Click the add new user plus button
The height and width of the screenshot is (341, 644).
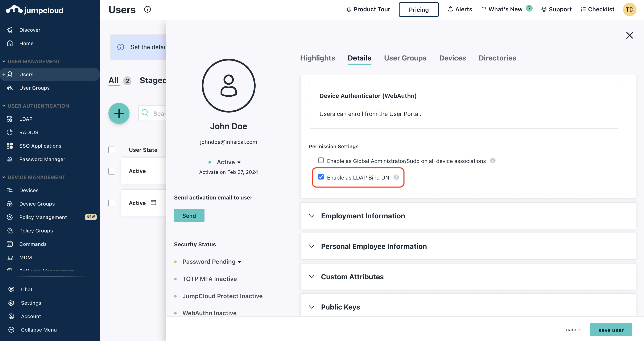(119, 113)
